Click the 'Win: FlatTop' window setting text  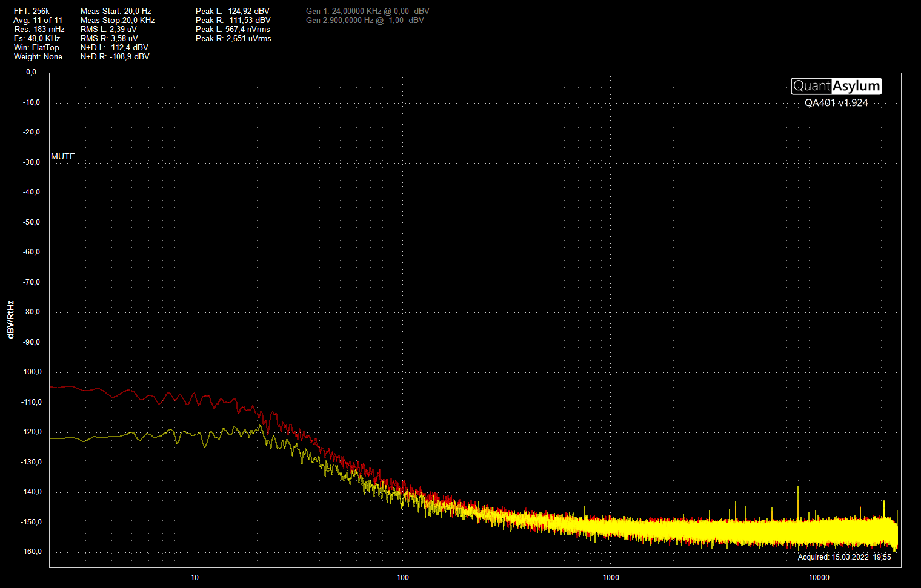click(x=36, y=47)
